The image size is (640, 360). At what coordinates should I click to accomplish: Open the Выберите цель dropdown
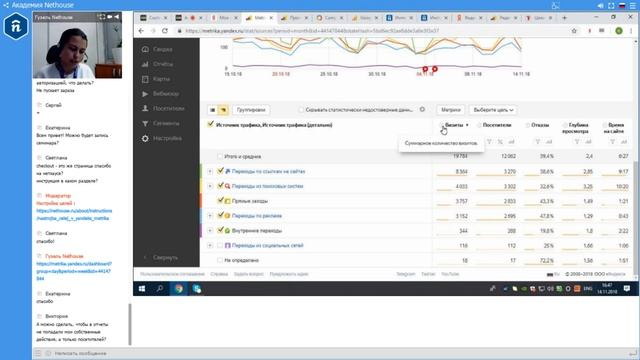pos(493,110)
